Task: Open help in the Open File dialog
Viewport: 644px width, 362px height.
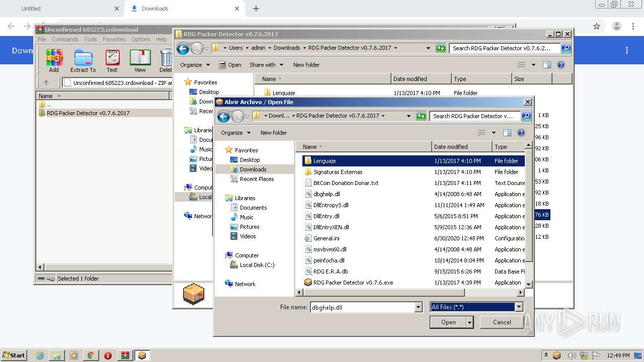Action: tap(521, 133)
